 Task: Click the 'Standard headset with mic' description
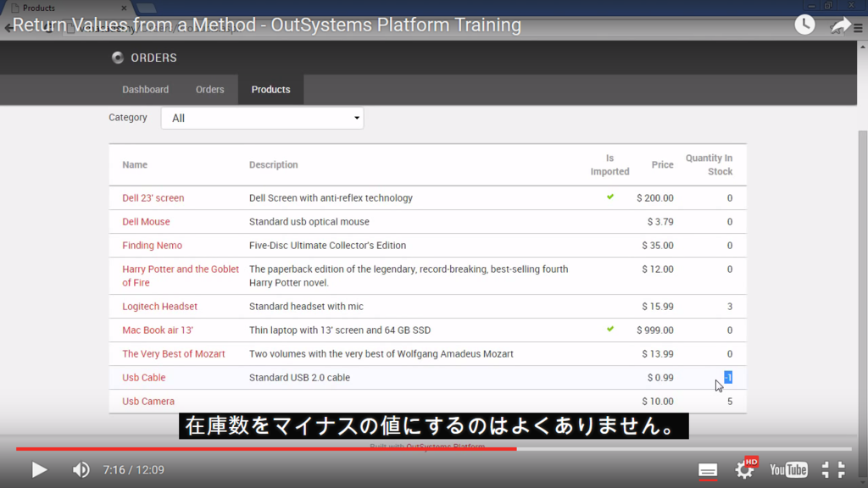[x=306, y=307]
